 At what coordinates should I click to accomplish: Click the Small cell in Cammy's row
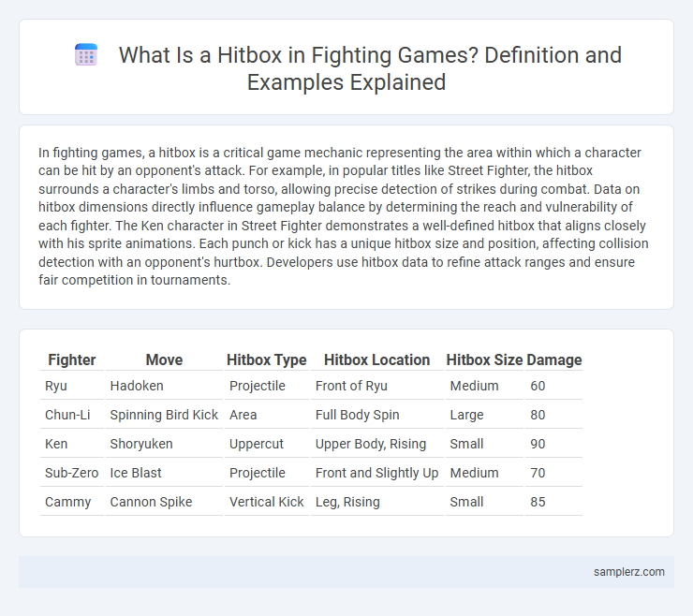(x=484, y=502)
